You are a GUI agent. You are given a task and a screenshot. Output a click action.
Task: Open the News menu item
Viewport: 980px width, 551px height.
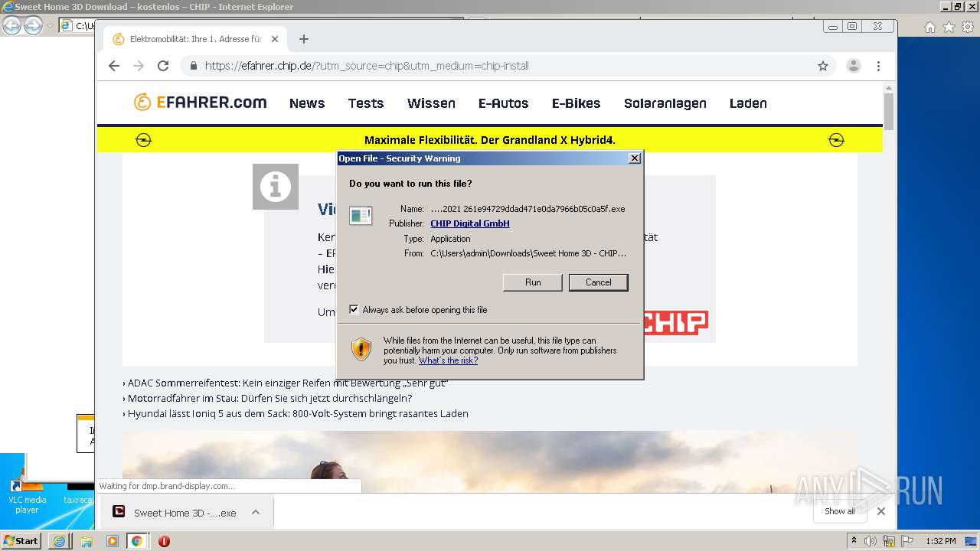coord(307,103)
